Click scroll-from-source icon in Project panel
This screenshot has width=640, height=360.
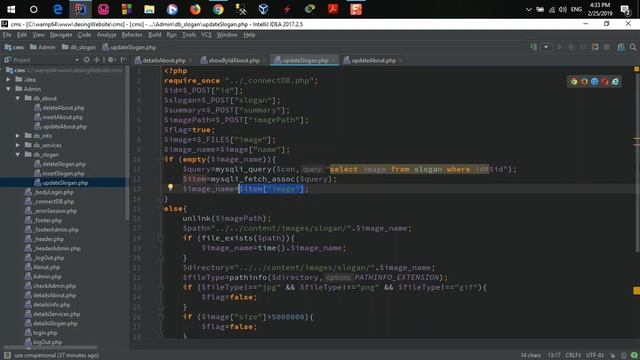point(87,60)
